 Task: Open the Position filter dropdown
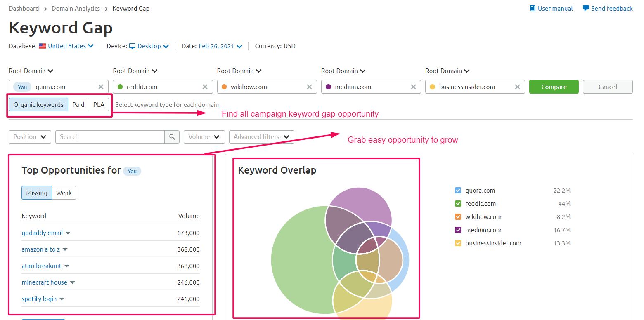coord(30,137)
